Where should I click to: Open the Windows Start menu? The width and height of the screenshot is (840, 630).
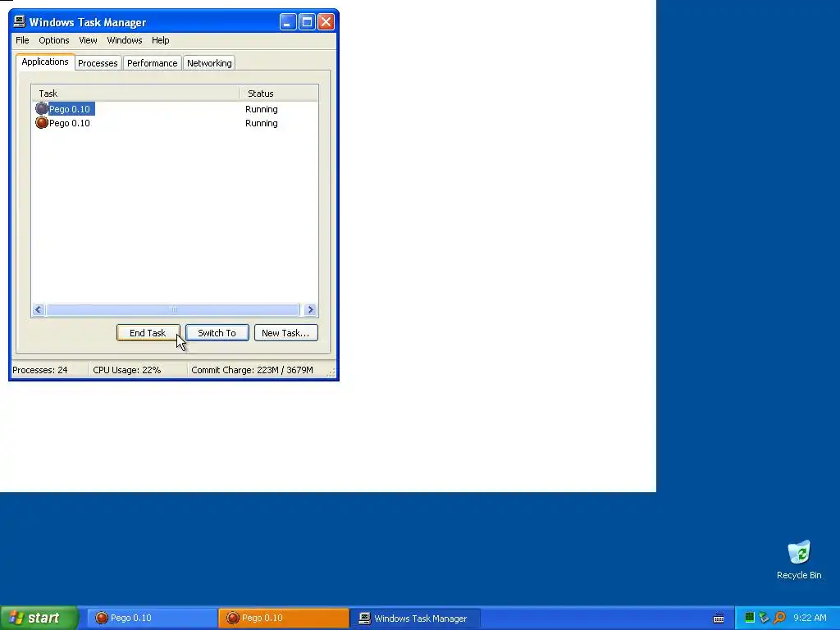tap(39, 618)
